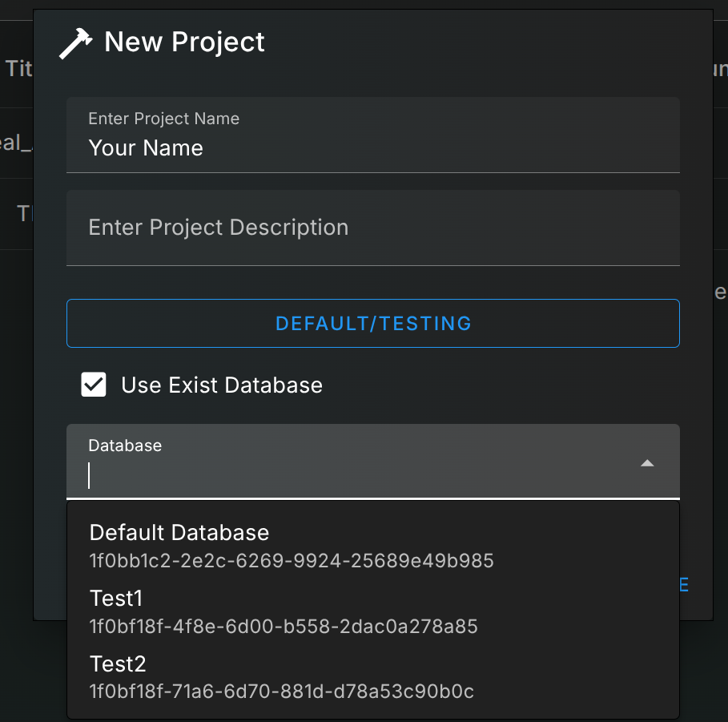Click the 'Use Exist Database' label text
This screenshot has height=722, width=728.
[x=222, y=385]
